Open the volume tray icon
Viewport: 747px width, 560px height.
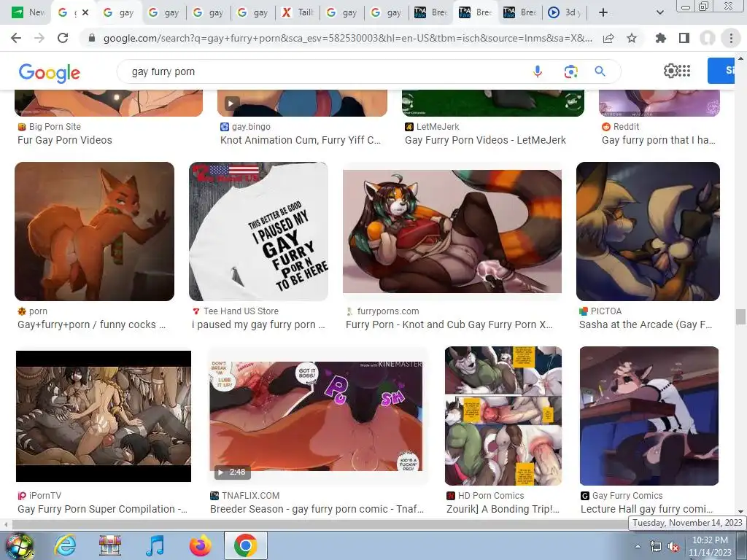[673, 546]
